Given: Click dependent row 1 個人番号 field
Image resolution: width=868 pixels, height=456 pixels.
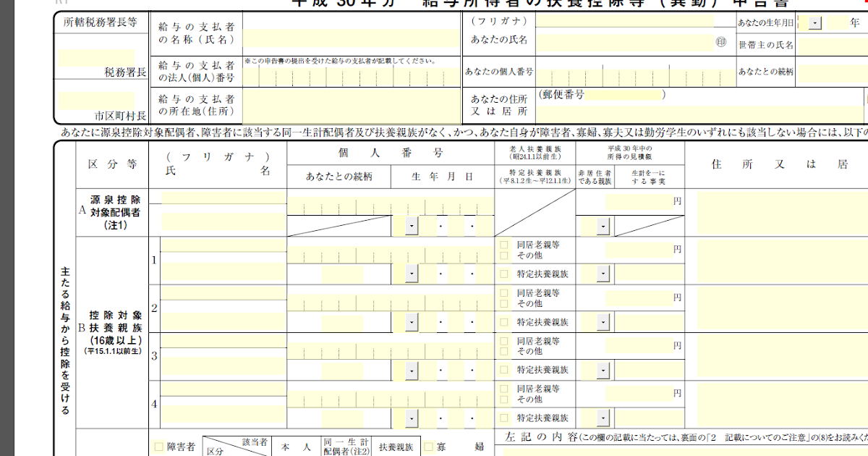Looking at the screenshot, I should pos(391,255).
